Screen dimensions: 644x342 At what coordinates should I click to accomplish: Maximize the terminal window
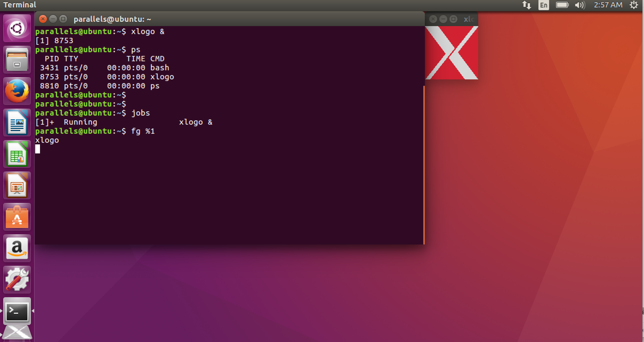(63, 19)
